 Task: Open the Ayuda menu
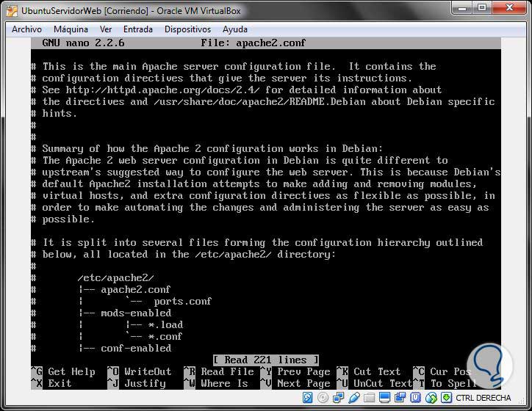click(235, 29)
